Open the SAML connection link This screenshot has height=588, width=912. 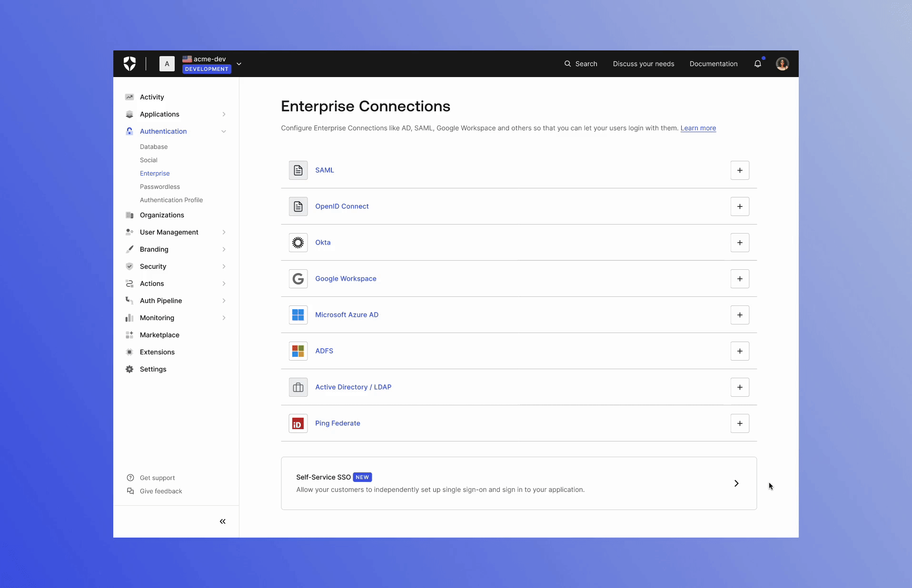[x=325, y=170]
